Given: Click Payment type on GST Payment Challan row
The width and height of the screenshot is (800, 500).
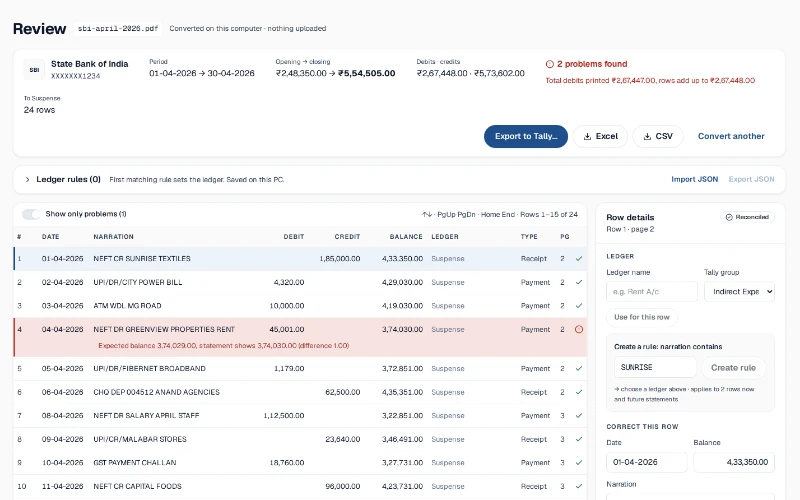Looking at the screenshot, I should pos(535,463).
